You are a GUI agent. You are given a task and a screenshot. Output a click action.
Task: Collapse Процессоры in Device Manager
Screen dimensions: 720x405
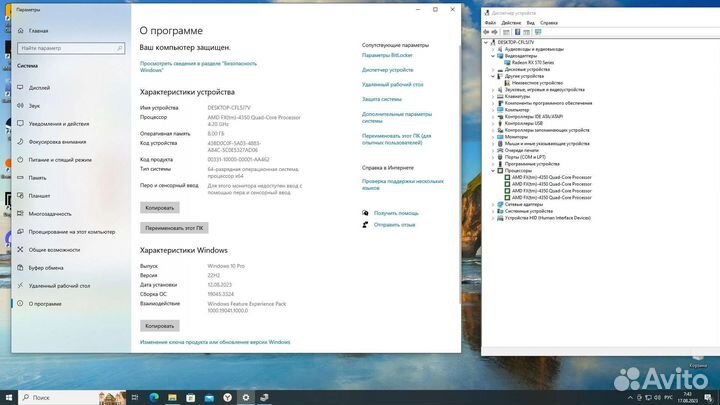click(x=493, y=171)
